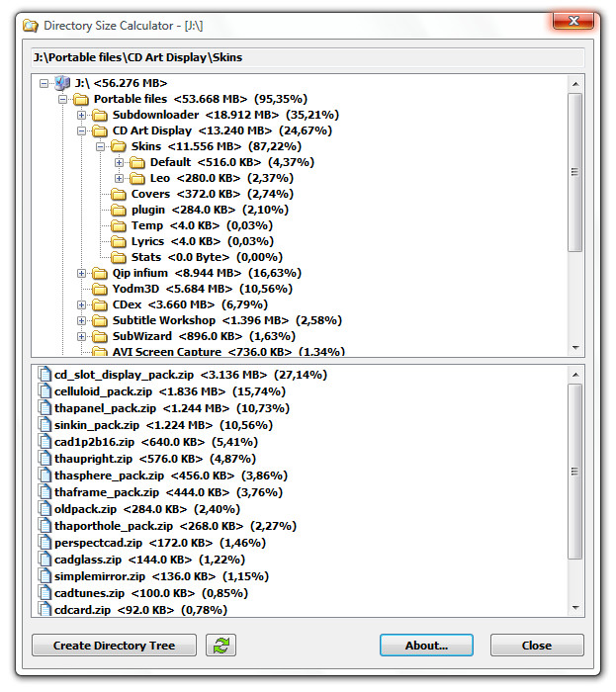The width and height of the screenshot is (616, 692).
Task: Click the refresh icon button
Action: point(220,646)
